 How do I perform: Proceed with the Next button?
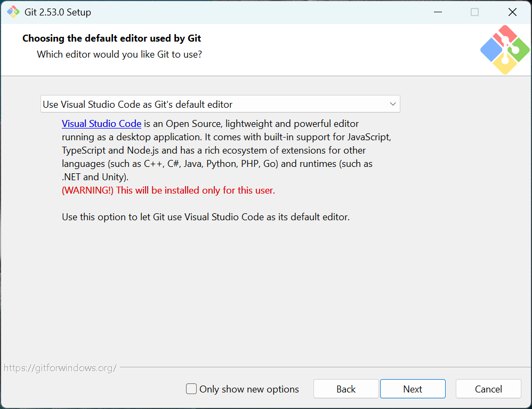point(413,389)
